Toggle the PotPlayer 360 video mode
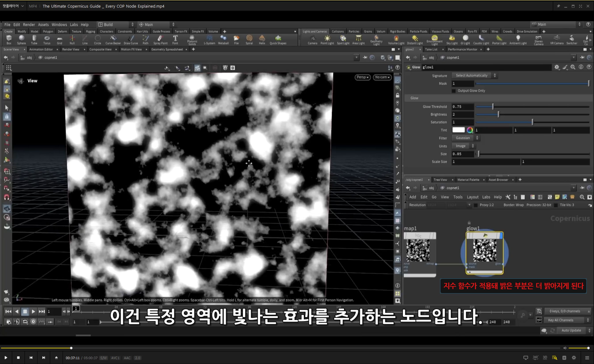This screenshot has width=594, height=364. (535, 358)
